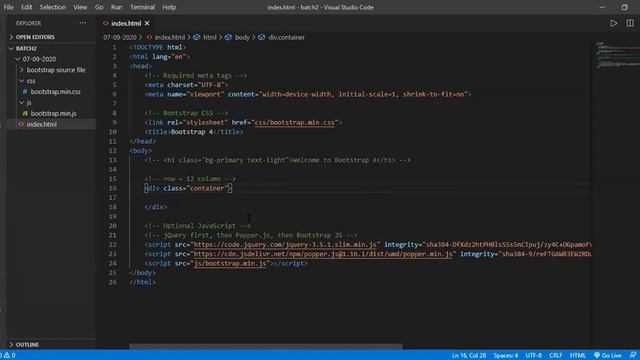Click the css/bootstrap.min.css href link
Viewport: 640px width, 360px height.
point(294,122)
